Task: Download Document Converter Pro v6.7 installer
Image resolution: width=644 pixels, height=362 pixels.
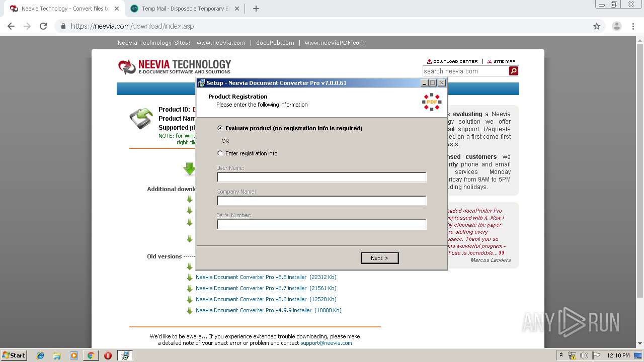Action: coord(266,288)
